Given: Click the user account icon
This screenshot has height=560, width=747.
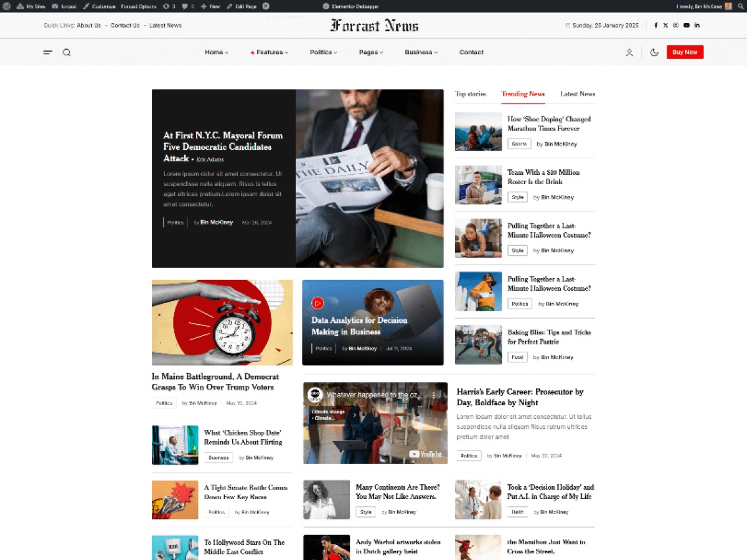Looking at the screenshot, I should (629, 52).
